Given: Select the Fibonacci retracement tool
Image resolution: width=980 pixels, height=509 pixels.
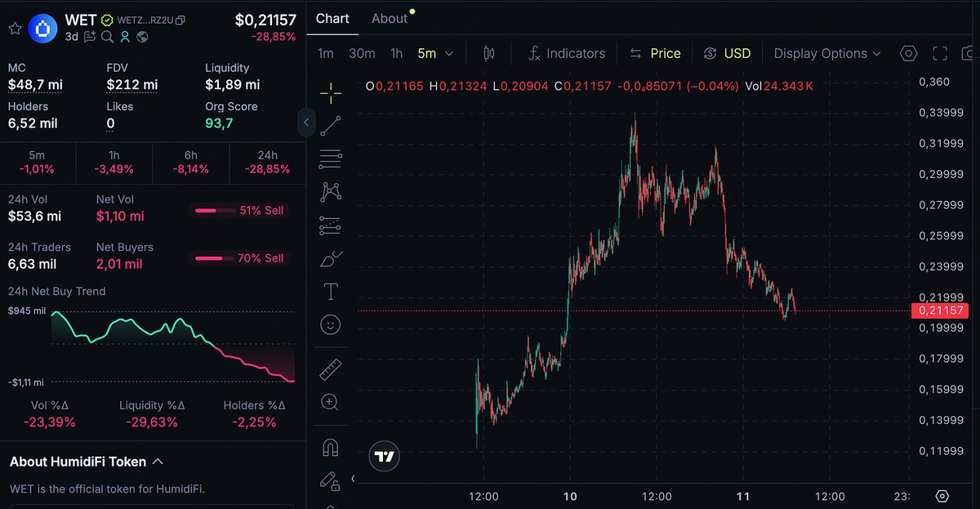Looking at the screenshot, I should [331, 159].
